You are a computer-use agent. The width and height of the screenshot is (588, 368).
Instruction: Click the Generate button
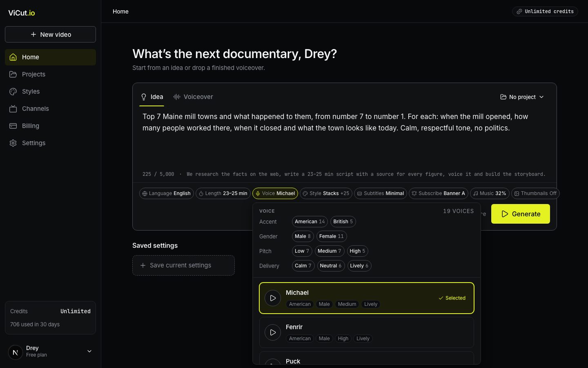[x=520, y=214]
